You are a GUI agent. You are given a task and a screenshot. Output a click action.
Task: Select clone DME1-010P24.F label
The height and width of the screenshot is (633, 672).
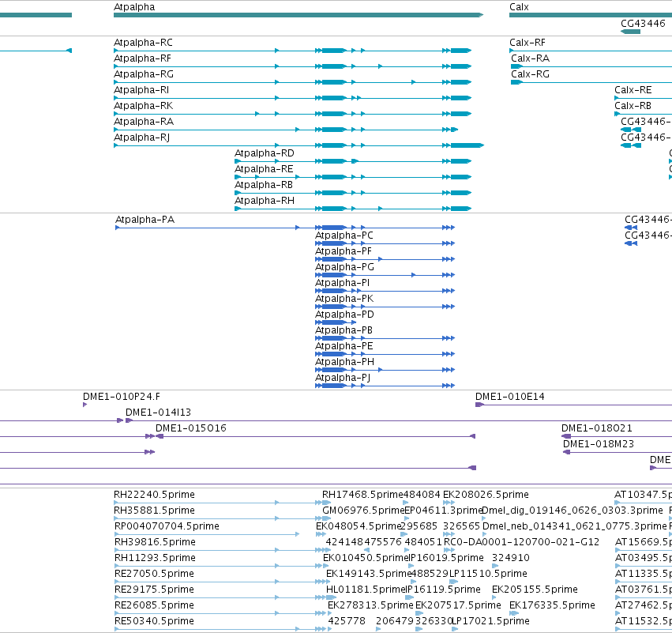pos(122,397)
